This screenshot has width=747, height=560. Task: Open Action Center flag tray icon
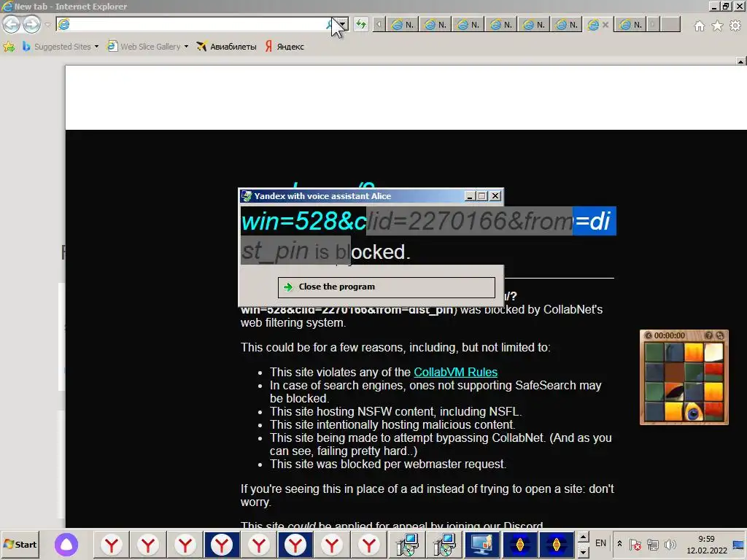click(x=635, y=544)
